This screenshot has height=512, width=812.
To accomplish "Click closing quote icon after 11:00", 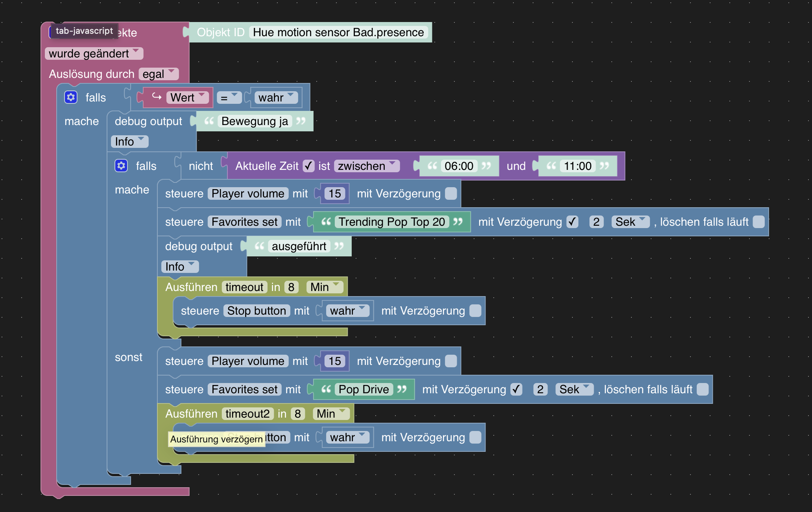I will [604, 166].
